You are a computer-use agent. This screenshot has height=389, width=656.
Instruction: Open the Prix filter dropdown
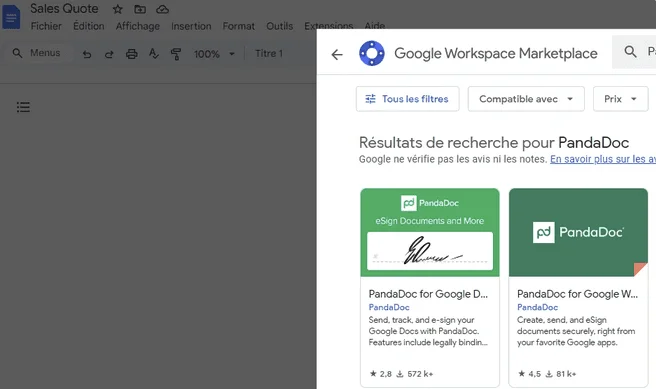[x=620, y=99]
